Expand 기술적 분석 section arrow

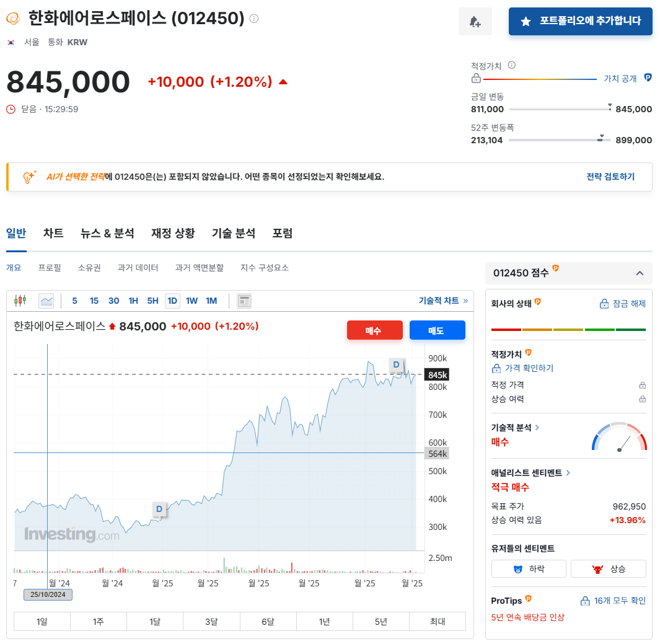pos(537,428)
